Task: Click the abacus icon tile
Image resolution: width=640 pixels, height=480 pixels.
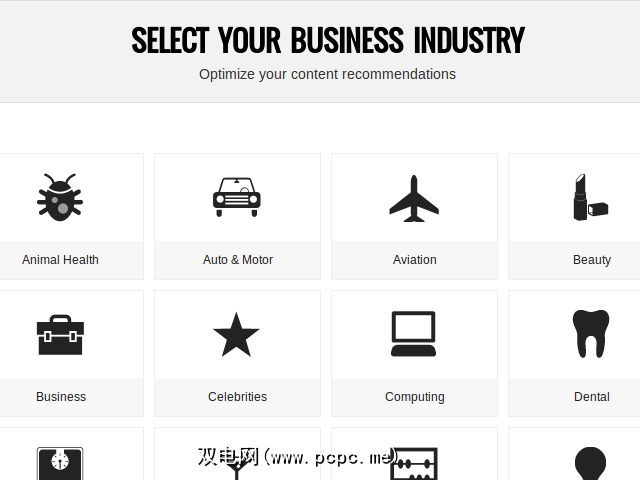Action: [x=414, y=463]
